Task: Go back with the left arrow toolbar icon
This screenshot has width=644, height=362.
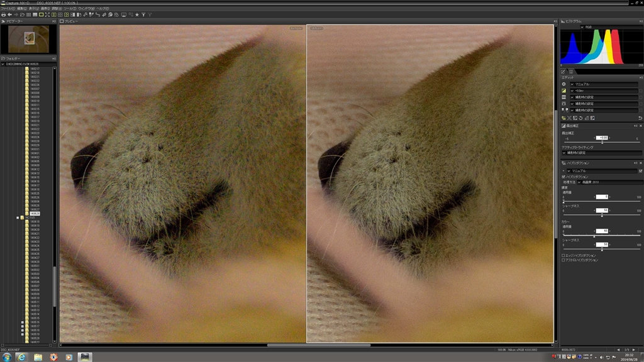Action: pos(9,15)
